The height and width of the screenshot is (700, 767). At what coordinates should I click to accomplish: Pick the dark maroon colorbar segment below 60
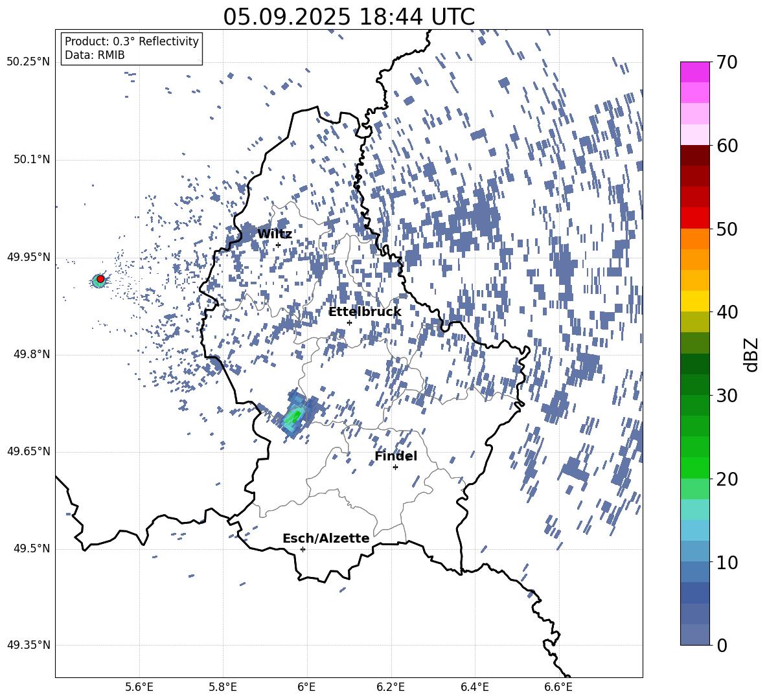[694, 155]
